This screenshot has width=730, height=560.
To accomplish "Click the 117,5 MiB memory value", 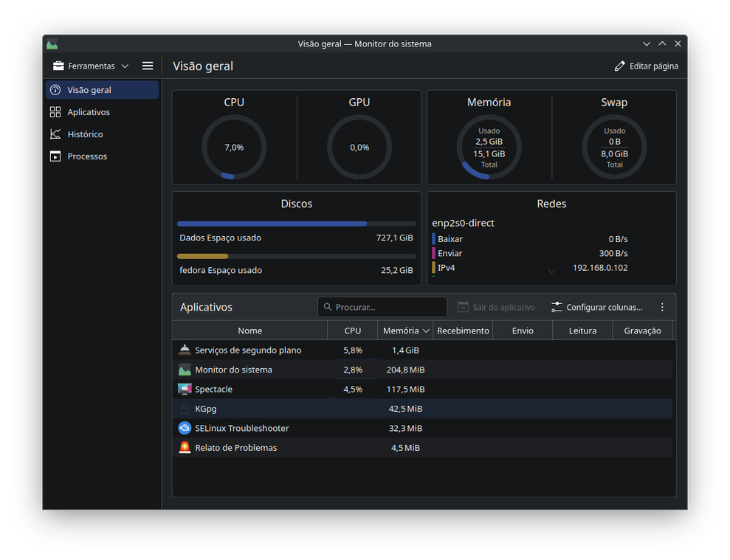I will click(x=405, y=389).
